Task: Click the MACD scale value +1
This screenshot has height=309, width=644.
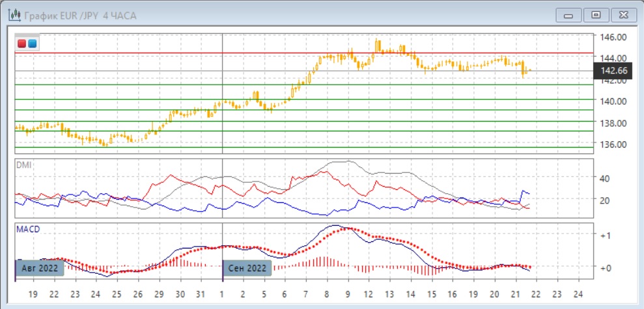Action: [x=604, y=235]
